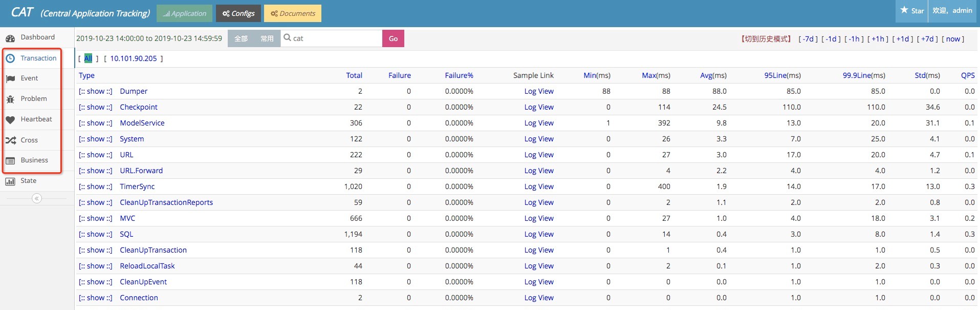
Task: Sort by the Type column header
Action: point(86,75)
